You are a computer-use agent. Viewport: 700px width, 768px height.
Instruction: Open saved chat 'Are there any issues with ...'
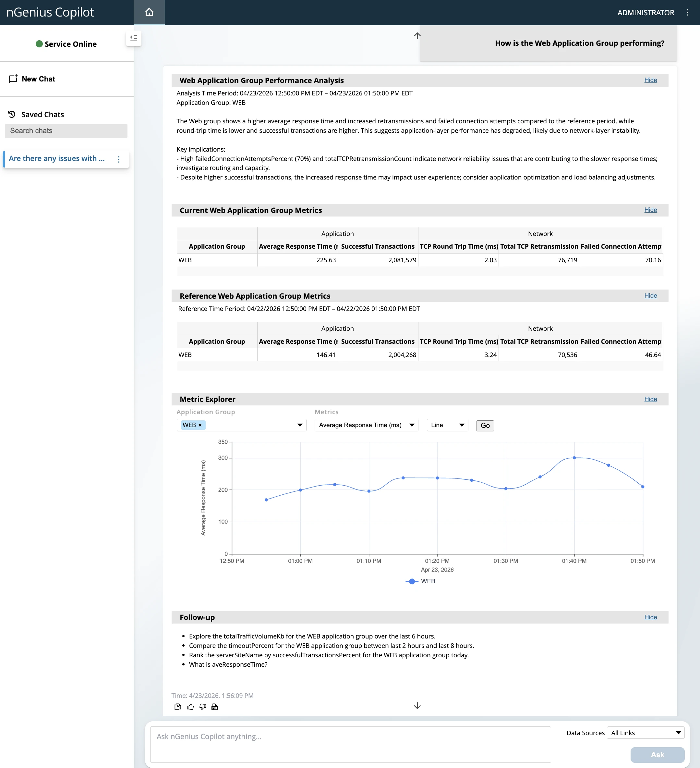coord(57,159)
